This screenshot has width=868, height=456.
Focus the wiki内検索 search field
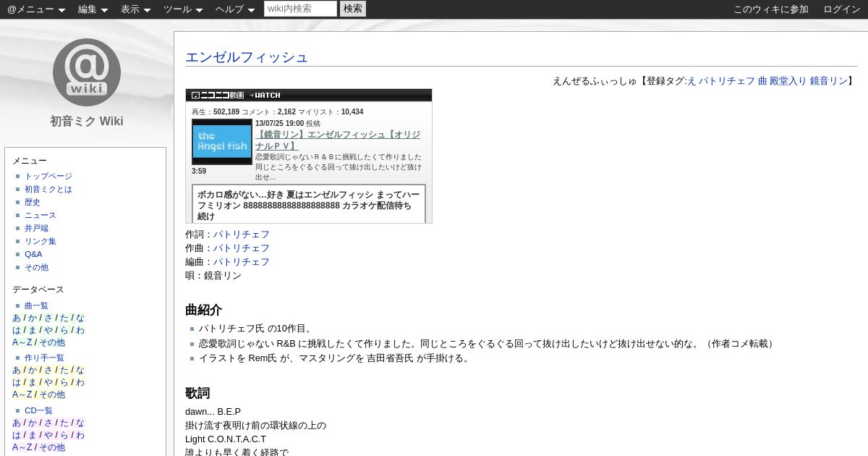click(300, 9)
